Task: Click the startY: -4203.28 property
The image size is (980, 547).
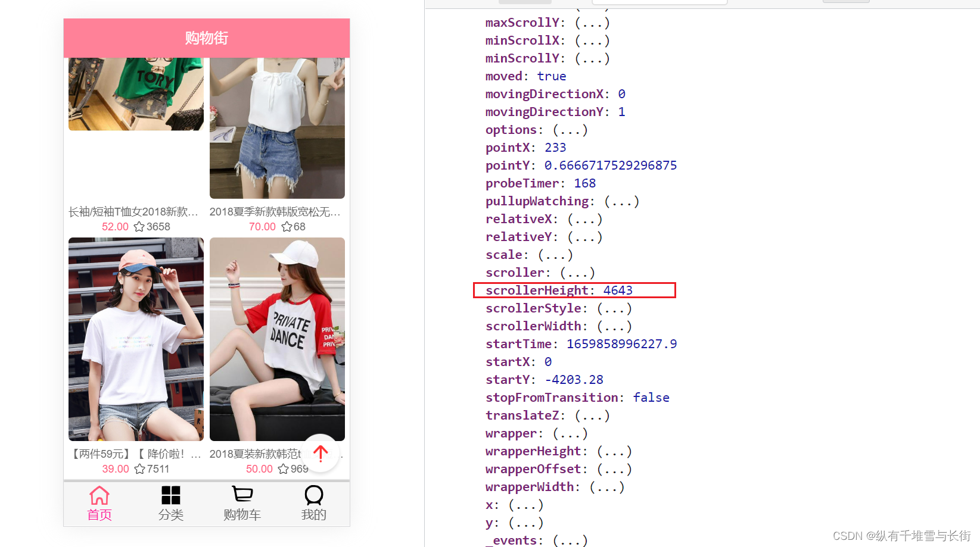Action: tap(544, 380)
